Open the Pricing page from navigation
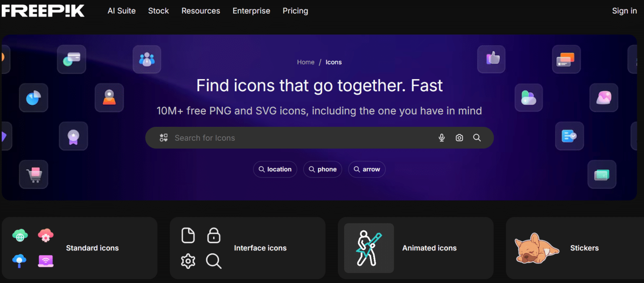644x283 pixels. tap(295, 11)
